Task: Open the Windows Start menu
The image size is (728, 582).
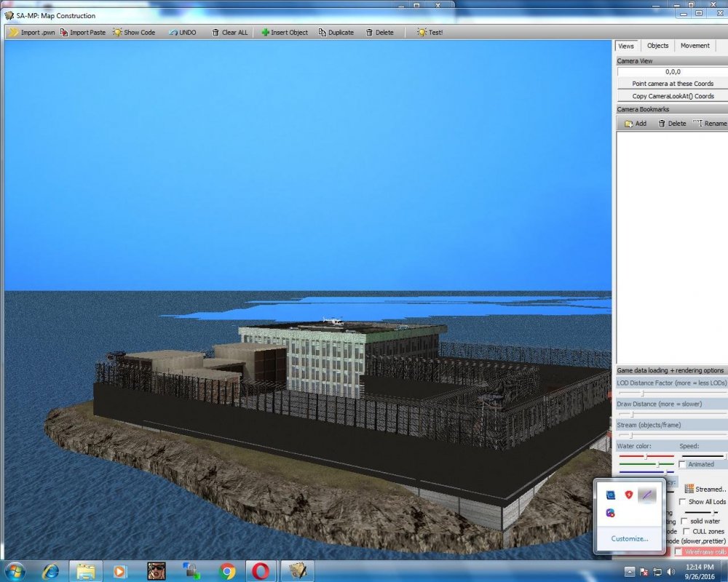Action: pos(15,571)
